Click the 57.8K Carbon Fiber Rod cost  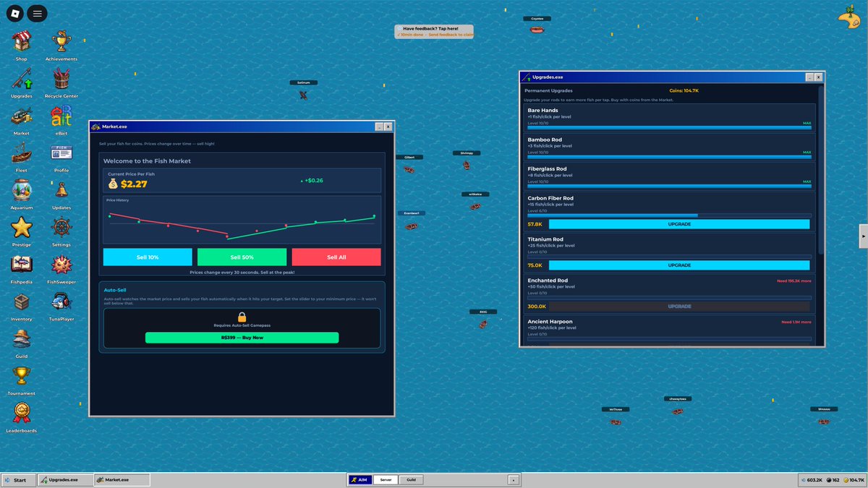[x=535, y=224]
